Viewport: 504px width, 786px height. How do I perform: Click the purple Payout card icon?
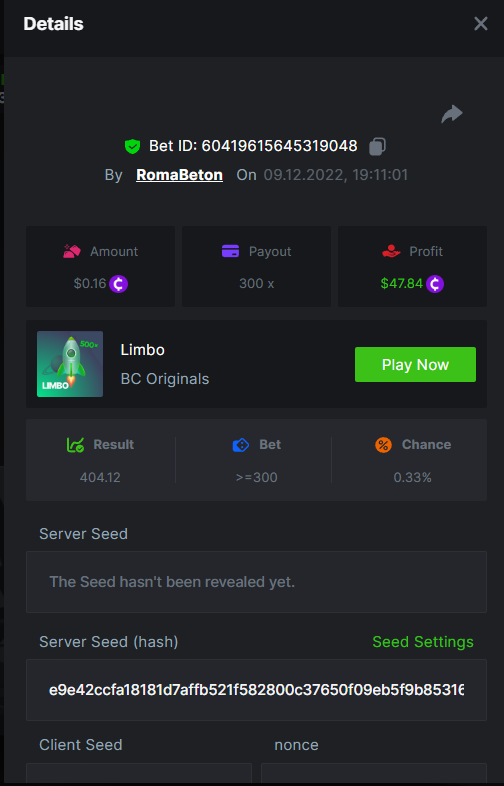tap(231, 251)
